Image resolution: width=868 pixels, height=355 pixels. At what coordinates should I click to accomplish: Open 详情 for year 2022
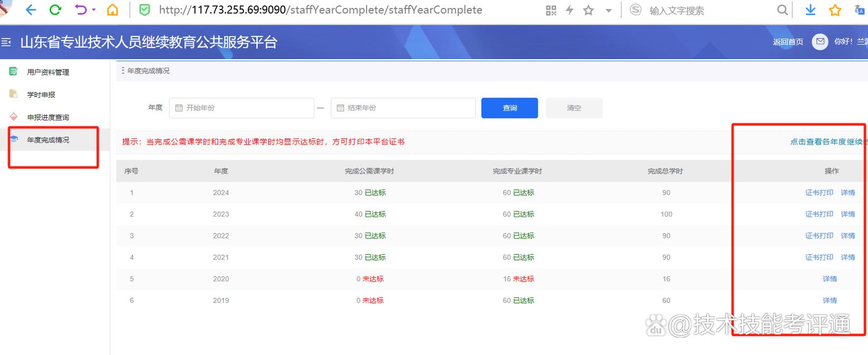(848, 236)
